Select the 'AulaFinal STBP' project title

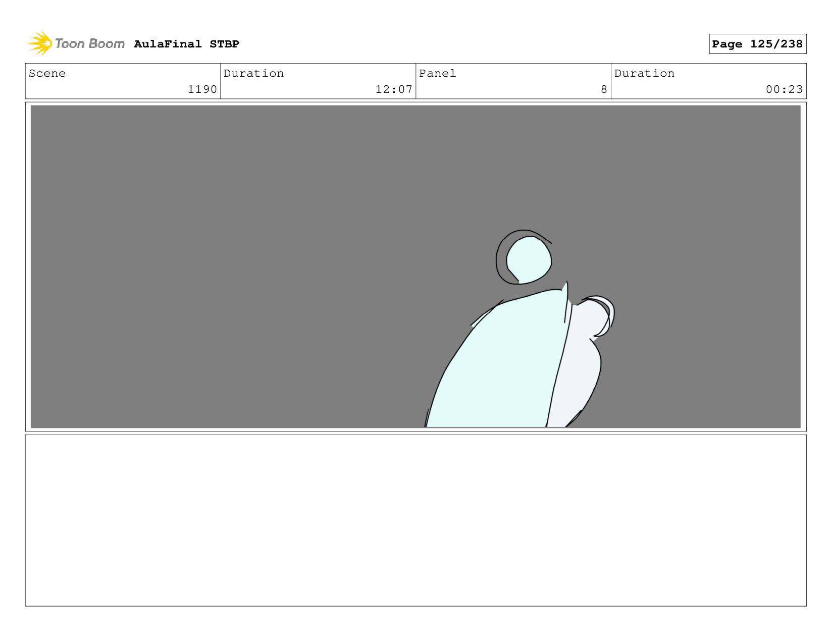click(x=186, y=44)
